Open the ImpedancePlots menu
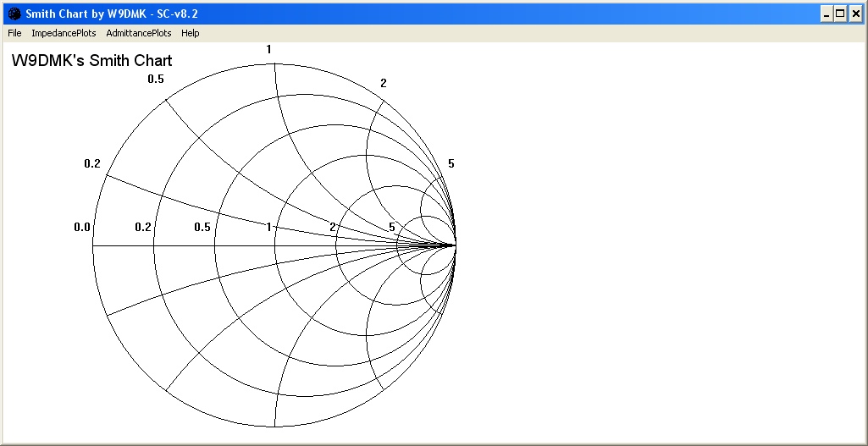This screenshot has height=446, width=868. 64,33
